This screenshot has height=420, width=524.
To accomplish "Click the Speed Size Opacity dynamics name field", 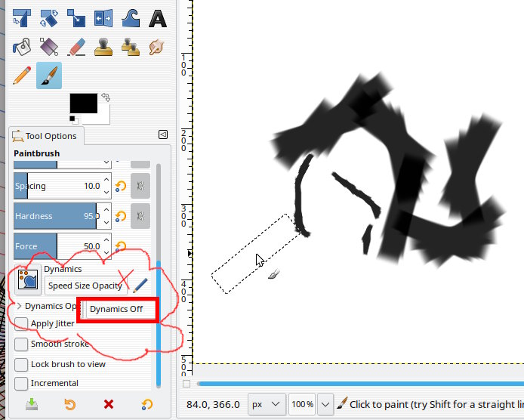I will click(86, 286).
